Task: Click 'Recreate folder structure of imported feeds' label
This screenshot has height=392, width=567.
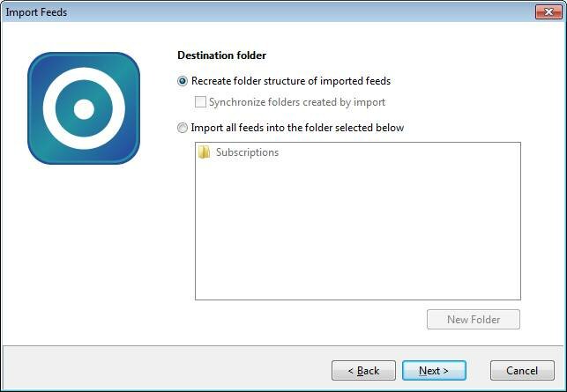Action: [291, 81]
